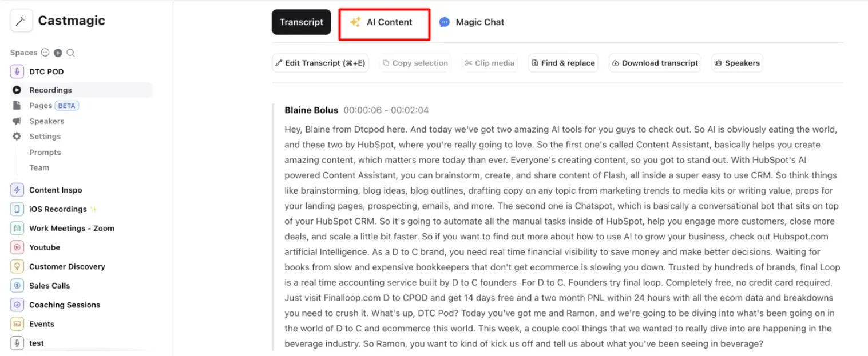Open the Magic Chat tab
The height and width of the screenshot is (356, 868).
click(472, 22)
